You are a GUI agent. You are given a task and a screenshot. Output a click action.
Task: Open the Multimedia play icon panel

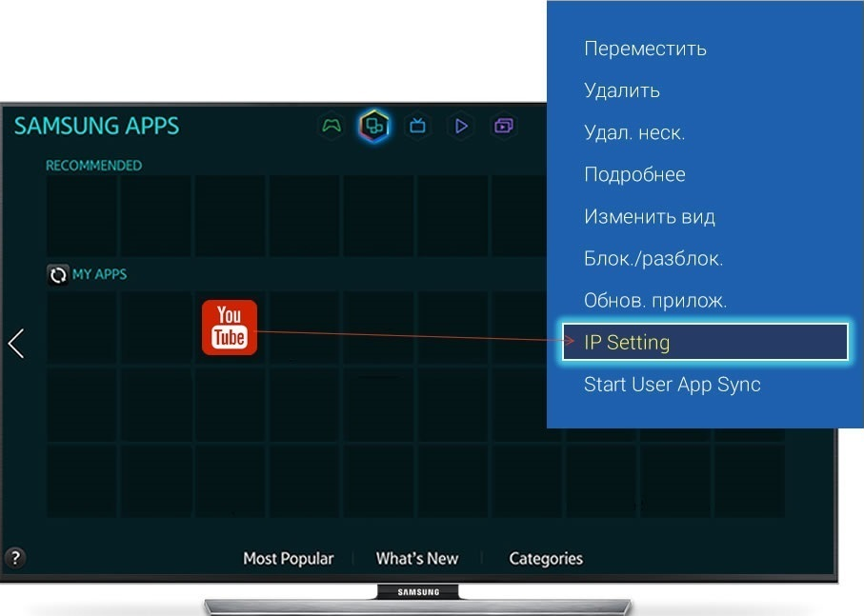461,126
